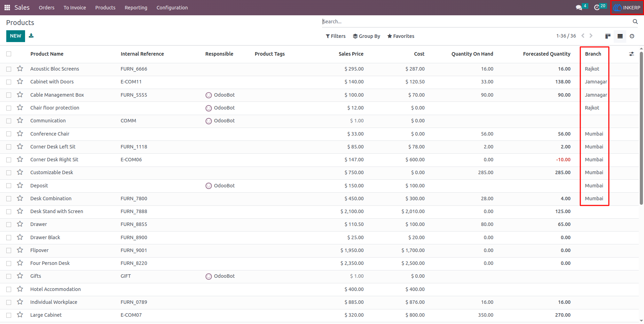Screen dimensions: 644x324
Task: Star the Large Cabinet product
Action: tap(20, 315)
